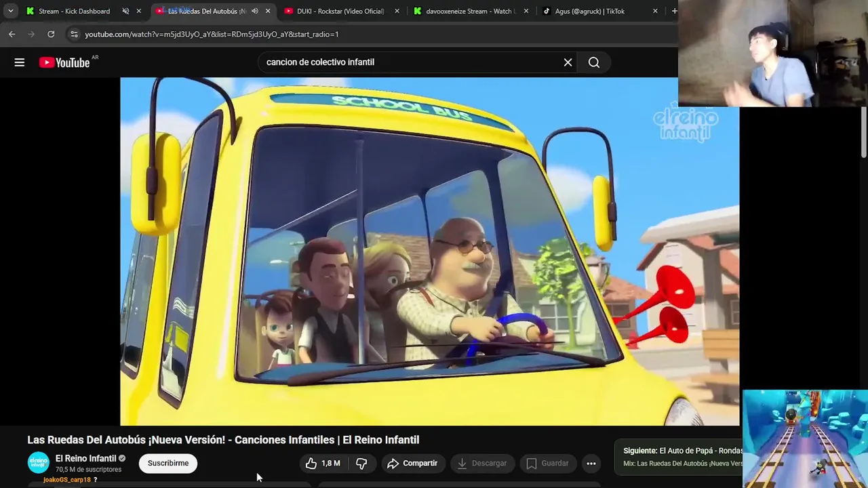Screen dimensions: 868x488
Task: Unmute the Kick Dashboard tab audio icon
Action: point(125,11)
